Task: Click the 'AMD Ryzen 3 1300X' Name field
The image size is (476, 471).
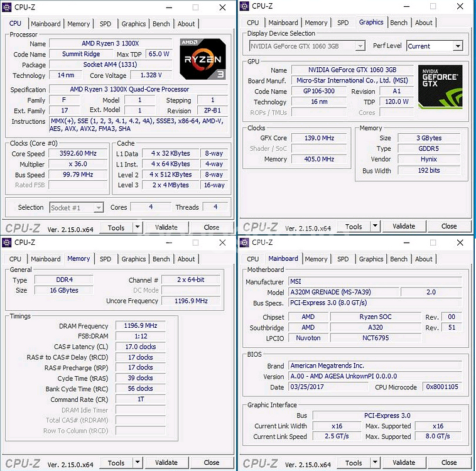Action: (110, 43)
